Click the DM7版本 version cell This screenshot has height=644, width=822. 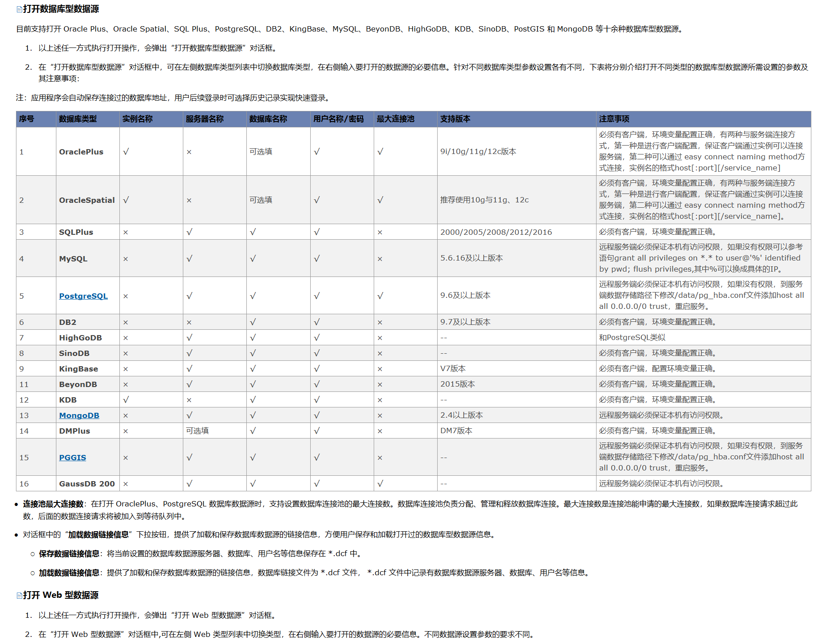point(517,431)
